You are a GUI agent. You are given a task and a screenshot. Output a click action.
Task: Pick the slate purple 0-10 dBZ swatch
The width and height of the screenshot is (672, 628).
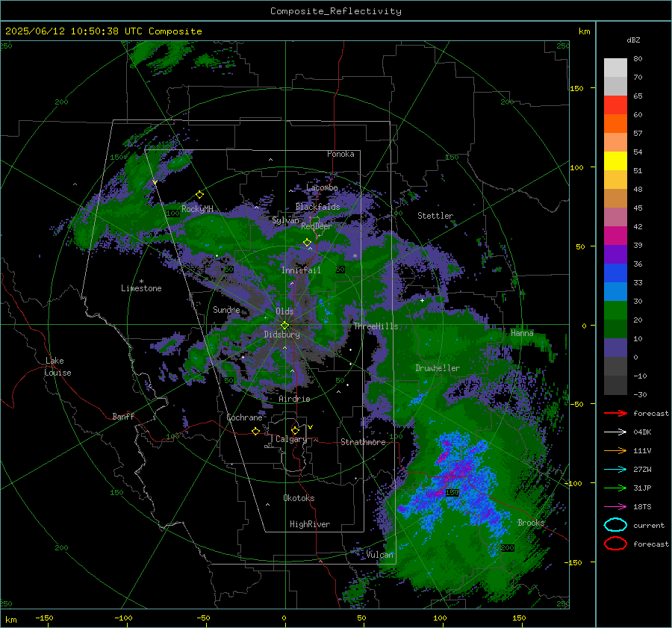coord(615,348)
